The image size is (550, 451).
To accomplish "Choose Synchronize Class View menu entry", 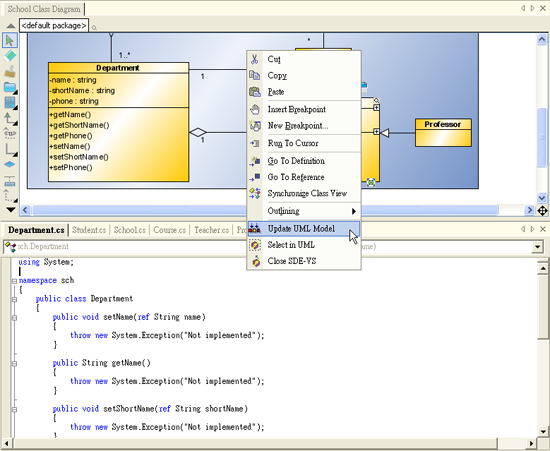I will click(304, 193).
